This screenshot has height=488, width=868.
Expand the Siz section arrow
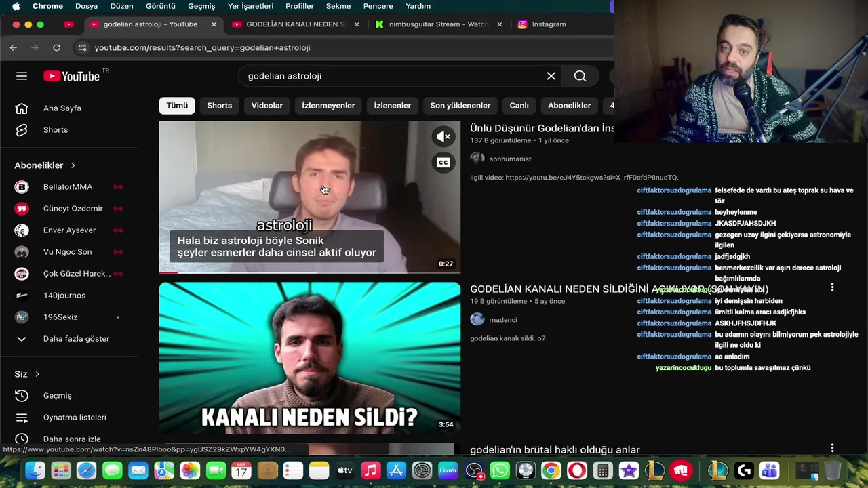[x=37, y=374]
